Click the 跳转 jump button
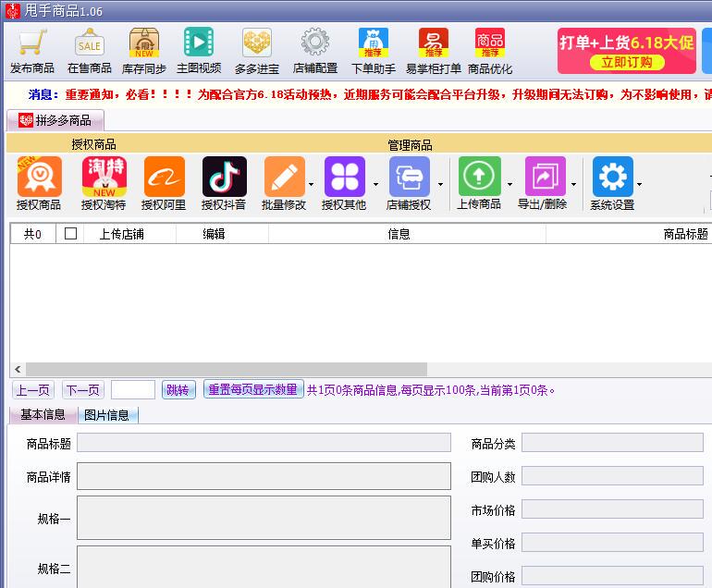 [178, 390]
